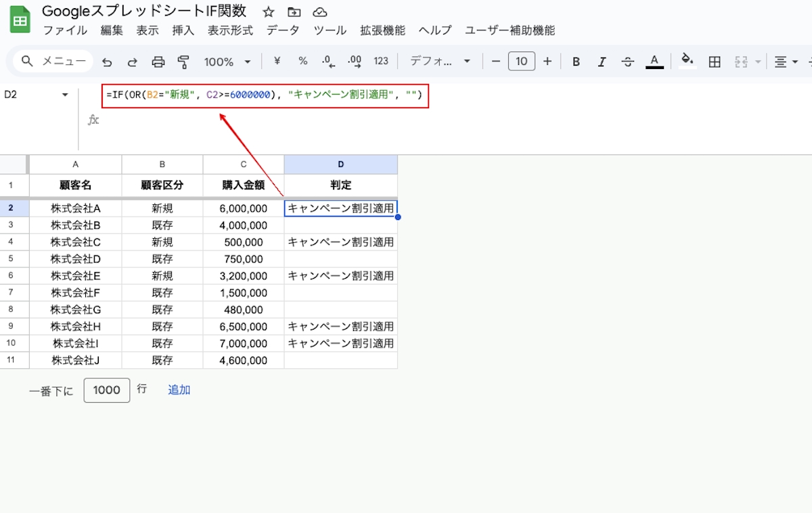Screen dimensions: 812x513
Task: Open the text color picker
Action: [x=654, y=62]
